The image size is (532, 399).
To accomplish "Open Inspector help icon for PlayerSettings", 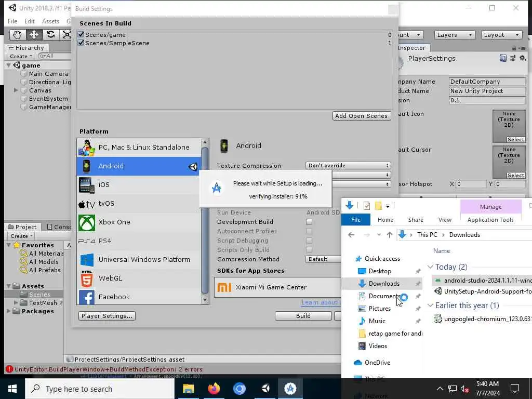I will click(503, 58).
